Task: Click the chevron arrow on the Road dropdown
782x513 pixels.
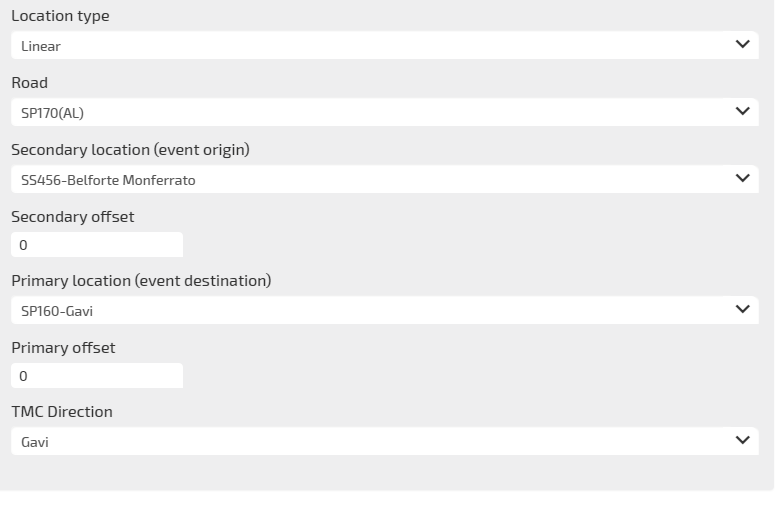Action: coord(742,112)
